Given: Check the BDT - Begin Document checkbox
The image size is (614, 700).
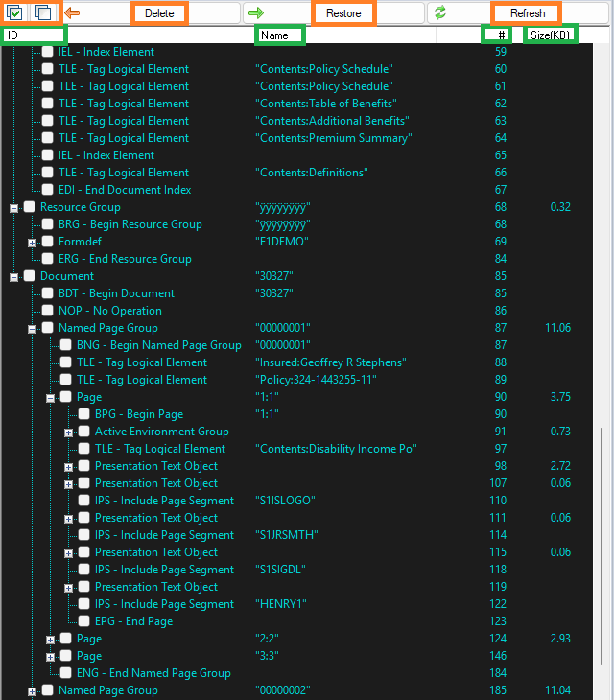Looking at the screenshot, I should point(48,293).
